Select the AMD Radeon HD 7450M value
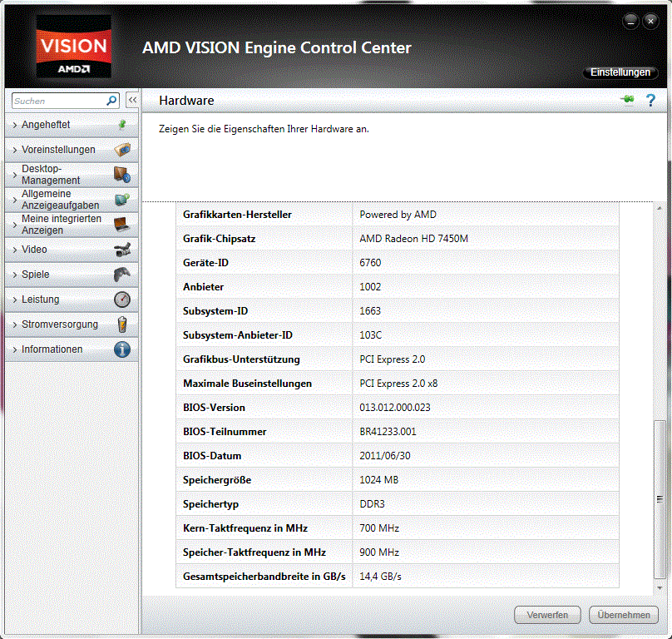 tap(413, 239)
